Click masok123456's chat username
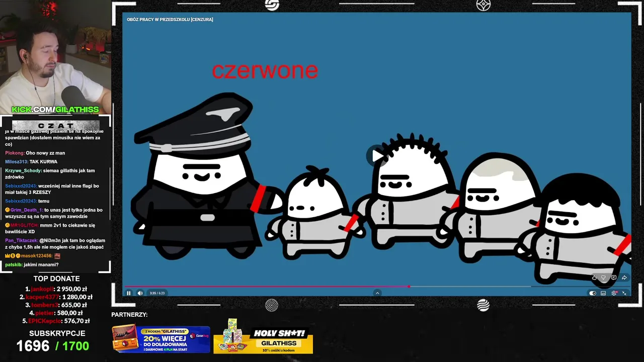 coord(36,256)
